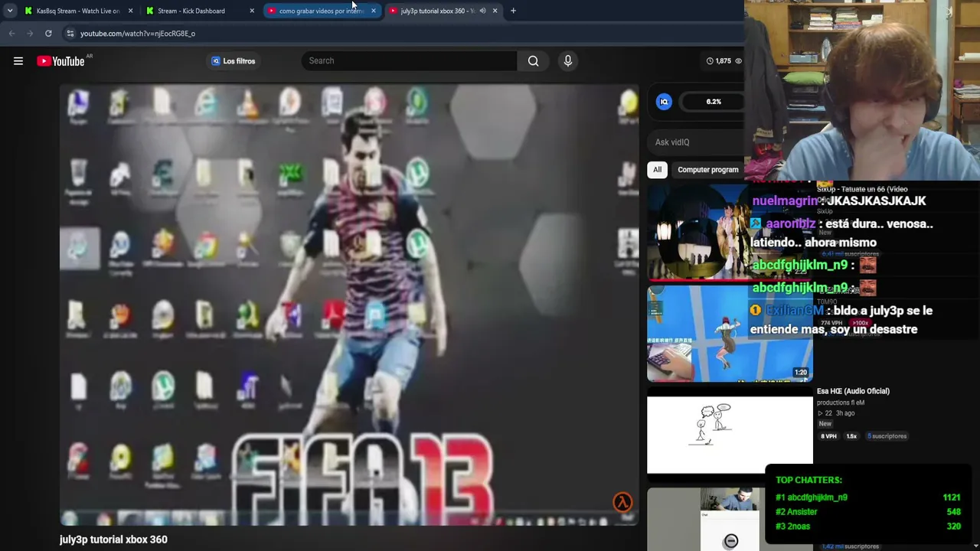Close the july3p tutorial xbox 360 tab
The image size is (980, 551).
495,11
